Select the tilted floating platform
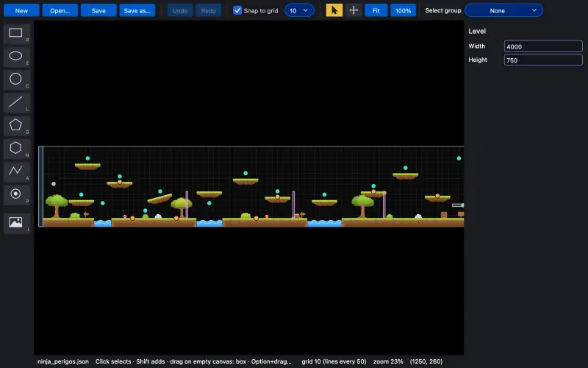The image size is (588, 368). (x=159, y=199)
